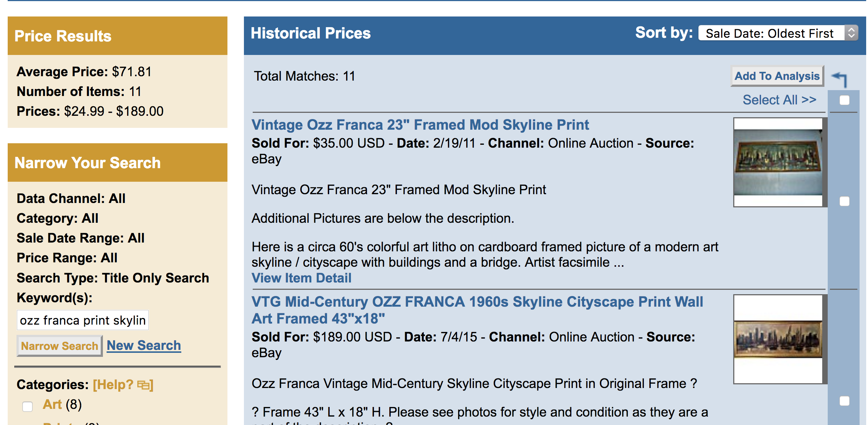The width and height of the screenshot is (868, 425).
Task: Check the Select All checkbox
Action: tap(845, 100)
